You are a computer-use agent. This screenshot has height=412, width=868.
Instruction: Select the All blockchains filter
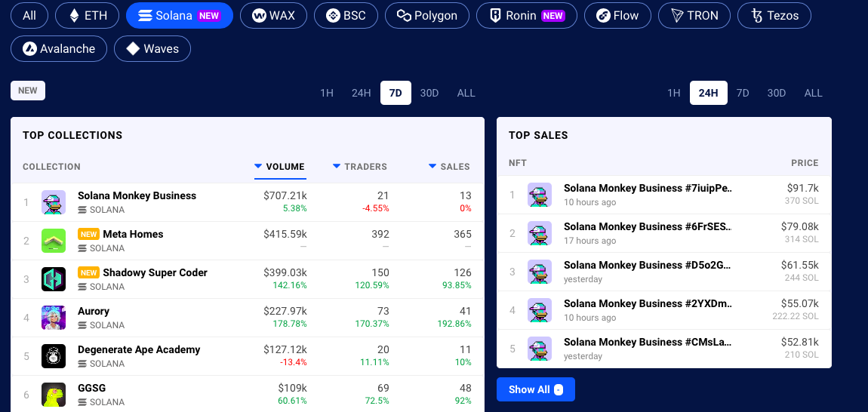click(29, 16)
